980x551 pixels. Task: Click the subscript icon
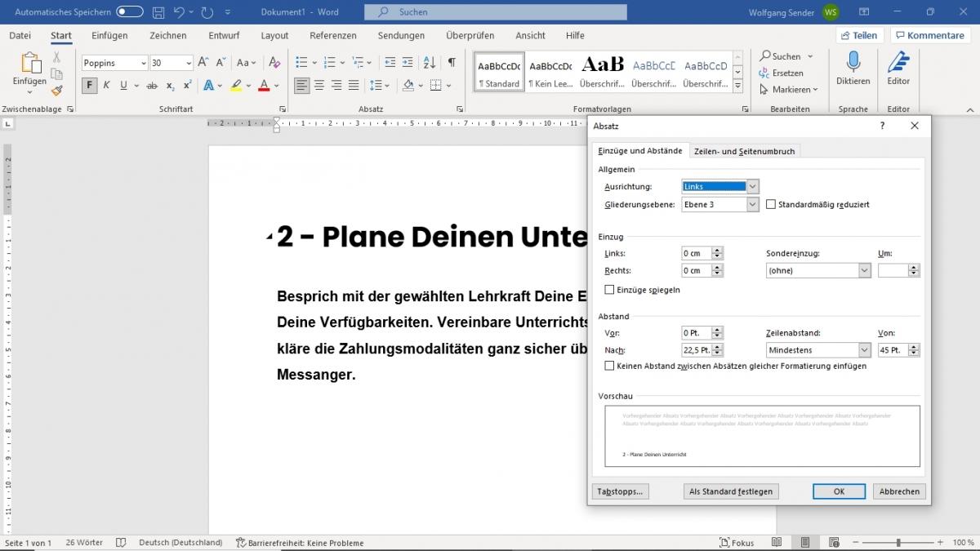(169, 85)
